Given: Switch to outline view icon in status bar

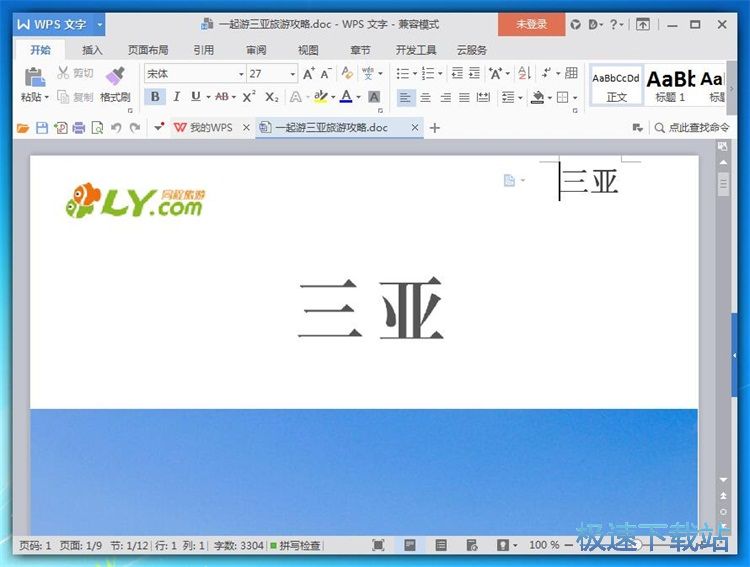Looking at the screenshot, I should tap(441, 545).
